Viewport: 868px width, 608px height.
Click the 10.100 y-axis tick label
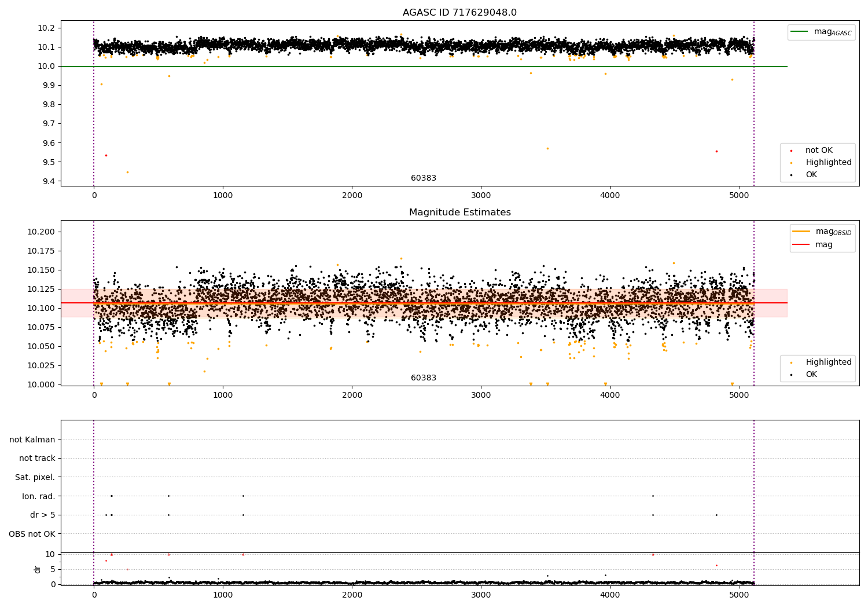[41, 309]
